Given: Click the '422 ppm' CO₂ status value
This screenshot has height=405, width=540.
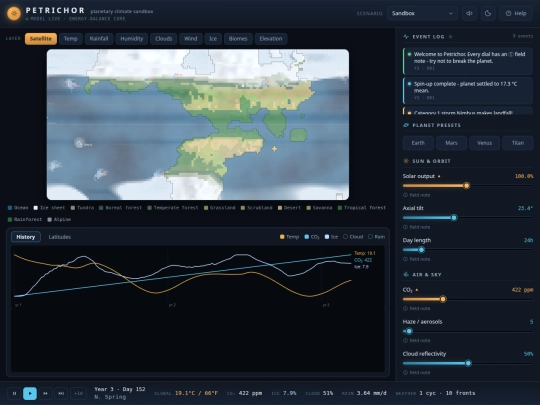Looking at the screenshot, I should click(x=250, y=393).
